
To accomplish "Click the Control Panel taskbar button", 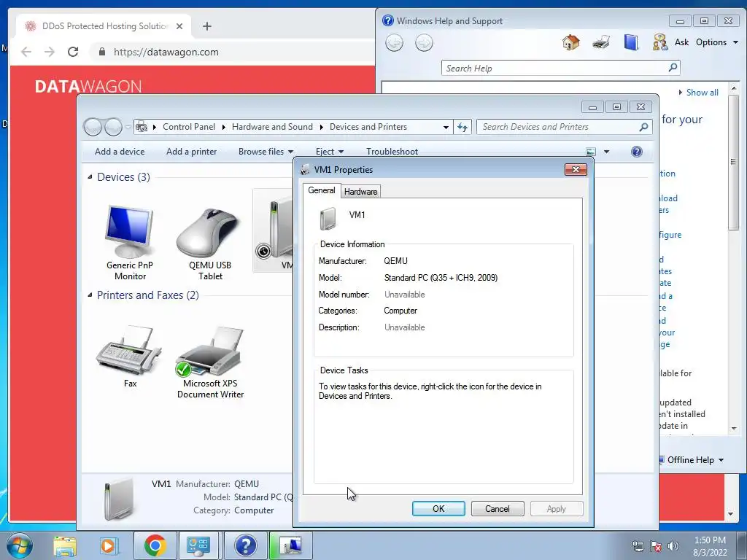I will pyautogui.click(x=198, y=545).
